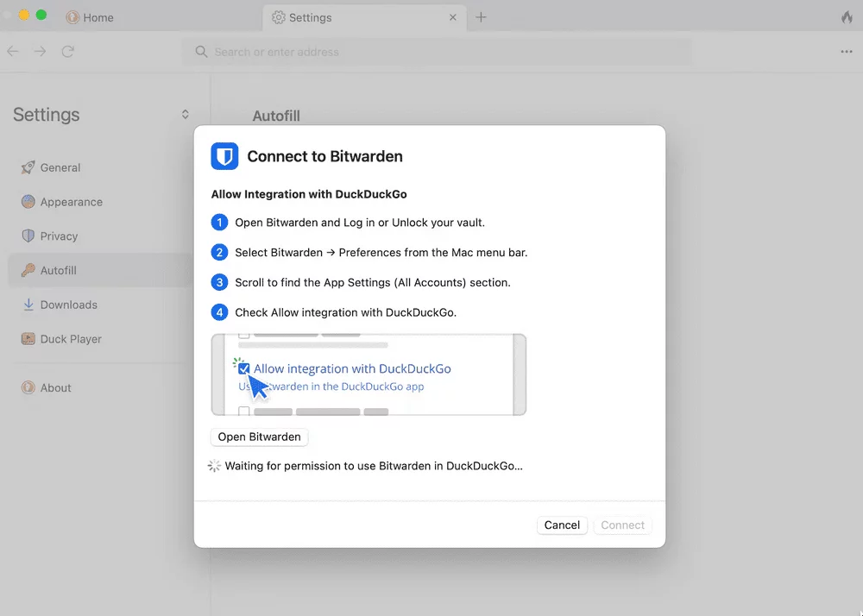Click step 1 text 'Open Bitwarden and Log in'
This screenshot has width=863, height=616.
pos(360,223)
